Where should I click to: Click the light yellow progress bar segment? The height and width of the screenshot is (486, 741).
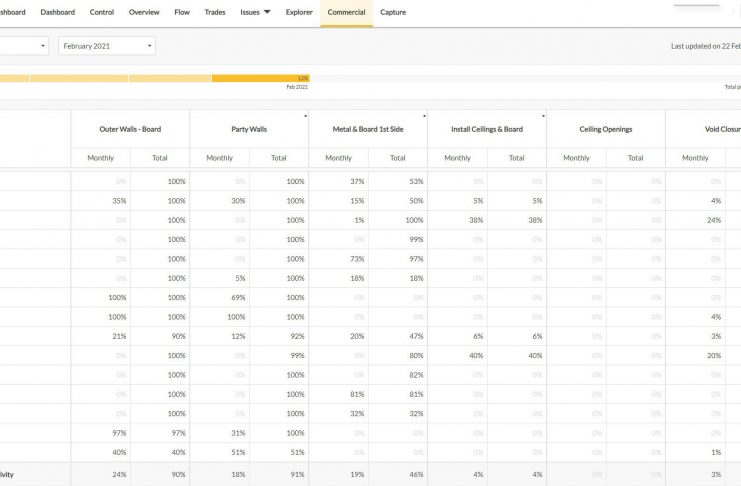(169, 78)
